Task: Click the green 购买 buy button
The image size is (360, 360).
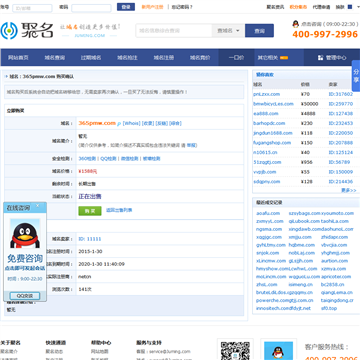Action: point(90,211)
